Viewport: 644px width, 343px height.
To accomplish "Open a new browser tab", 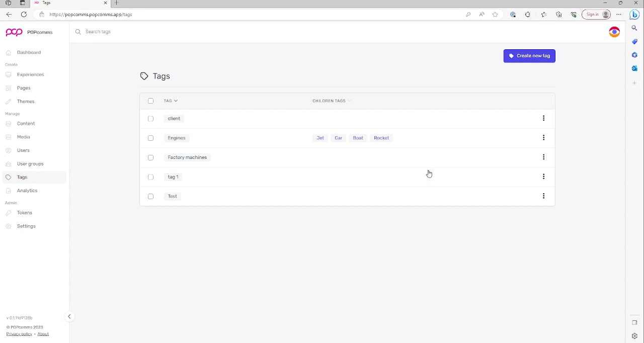I will 116,3.
